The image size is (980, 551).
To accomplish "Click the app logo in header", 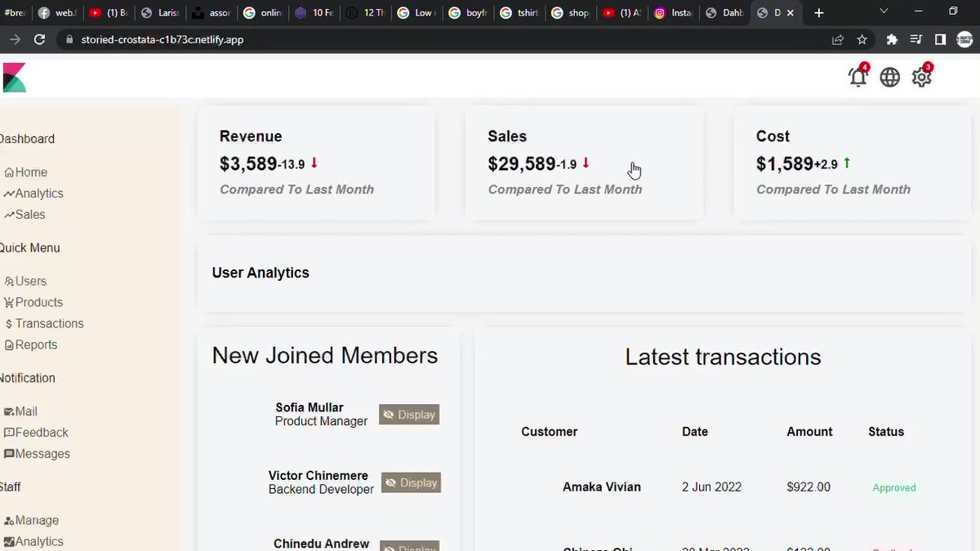I will click(15, 78).
